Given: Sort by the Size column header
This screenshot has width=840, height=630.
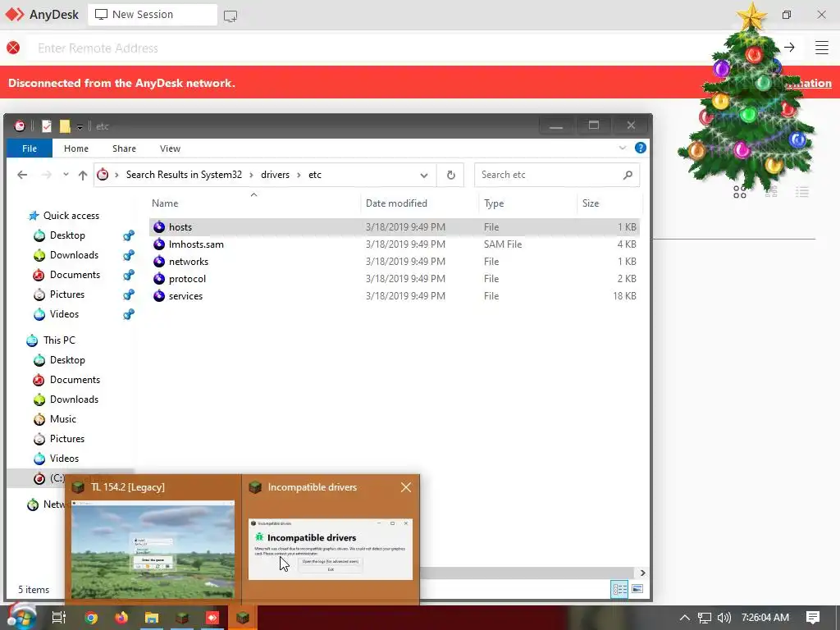Looking at the screenshot, I should (x=591, y=203).
